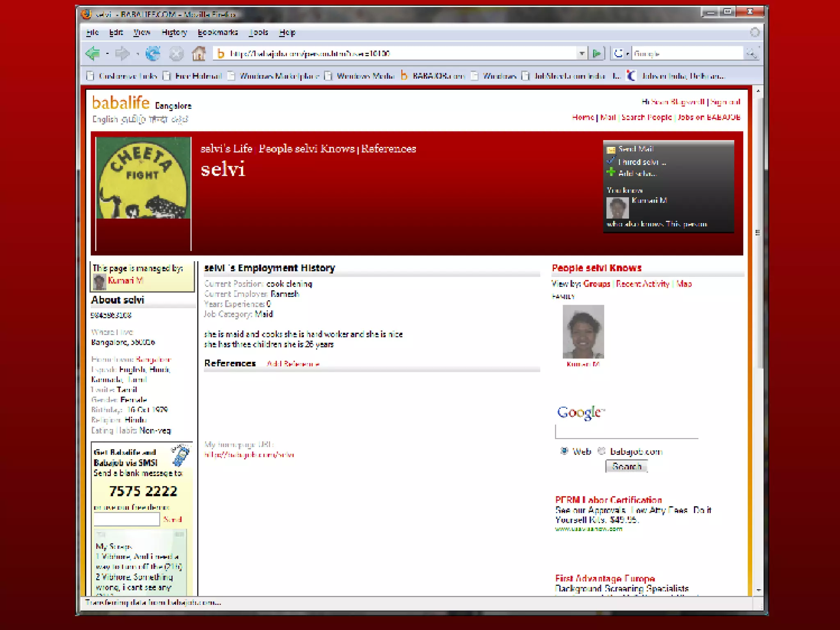Screen dimensions: 840x630
Task: Click the reload page icon
Action: pos(153,53)
